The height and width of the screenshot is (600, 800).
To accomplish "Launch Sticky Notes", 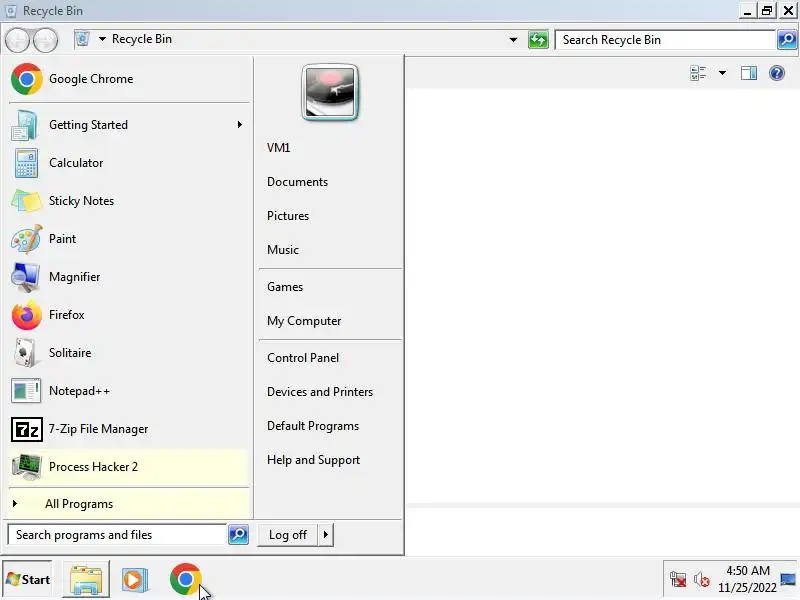I will click(129, 201).
